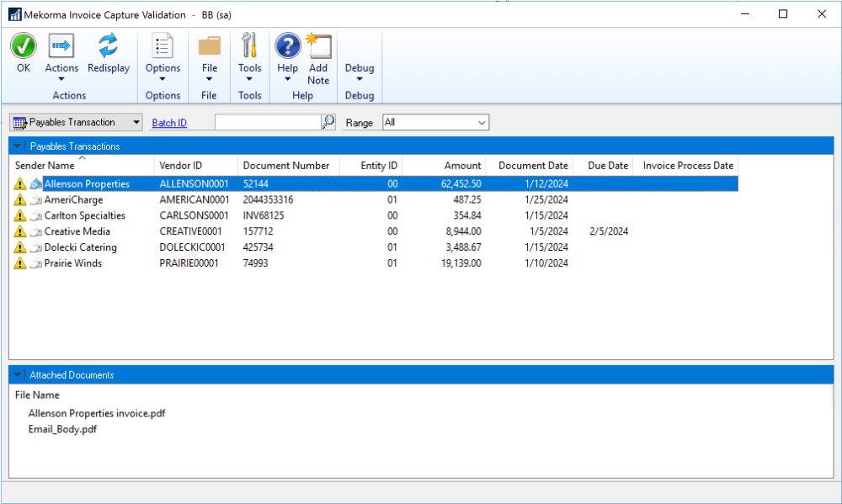Image resolution: width=842 pixels, height=504 pixels.
Task: Open the Options document icon
Action: click(x=163, y=46)
